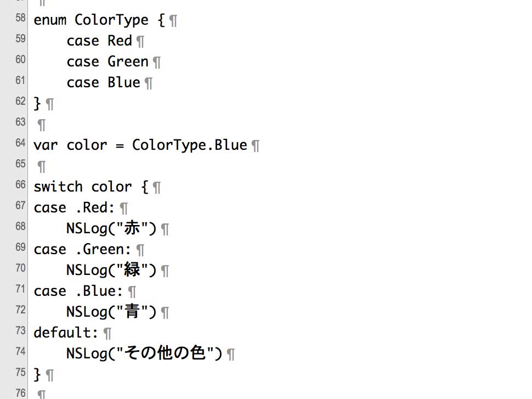
Task: Click on the case .Red: label
Action: [74, 207]
